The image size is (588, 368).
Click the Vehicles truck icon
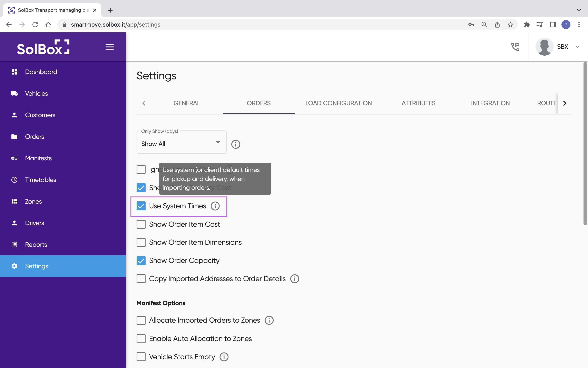click(x=14, y=93)
